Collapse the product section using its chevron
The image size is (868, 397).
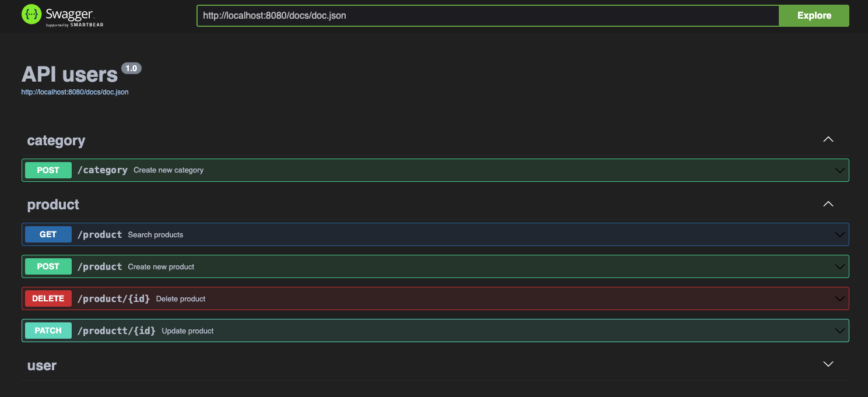coord(828,204)
